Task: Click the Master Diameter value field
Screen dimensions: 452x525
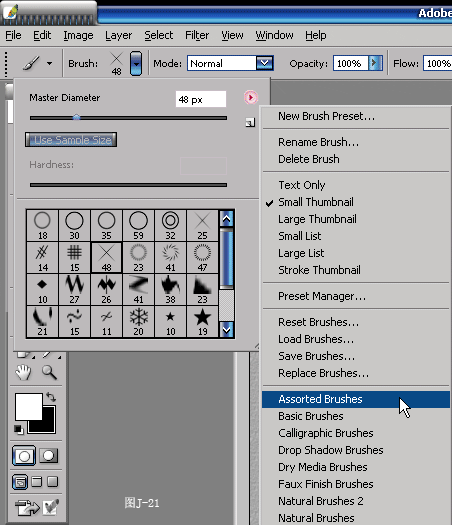Action: coord(201,99)
